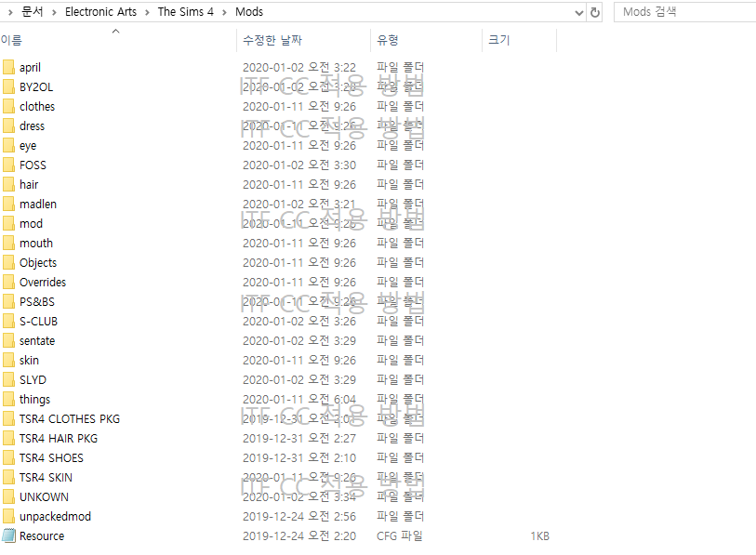Click the sentate folder icon
The width and height of the screenshot is (756, 555).
(8, 341)
